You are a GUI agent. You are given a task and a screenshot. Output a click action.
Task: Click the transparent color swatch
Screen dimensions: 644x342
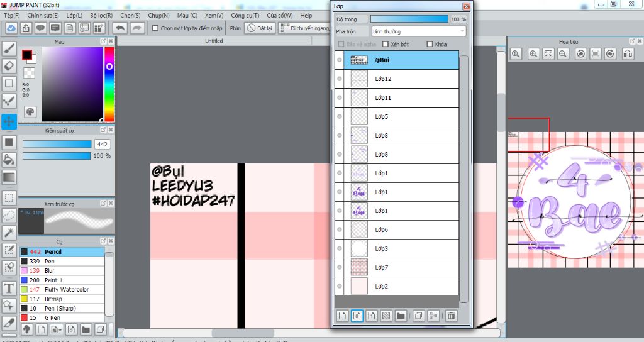click(x=29, y=73)
